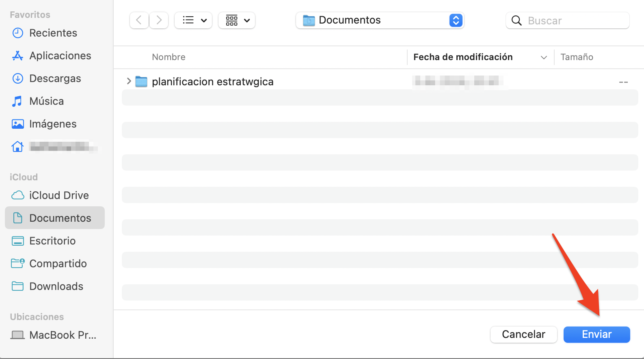
Task: Select Documentos in the iCloud sidebar
Action: [55, 218]
